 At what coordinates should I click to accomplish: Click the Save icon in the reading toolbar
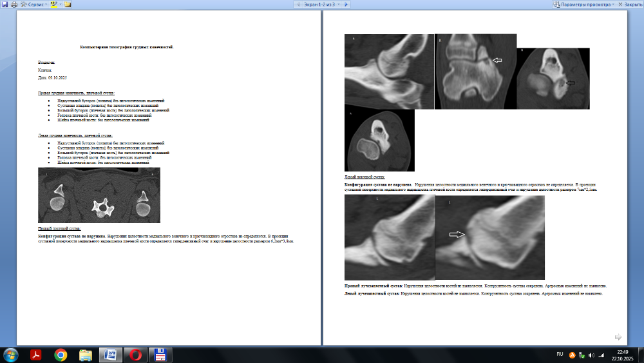4,4
